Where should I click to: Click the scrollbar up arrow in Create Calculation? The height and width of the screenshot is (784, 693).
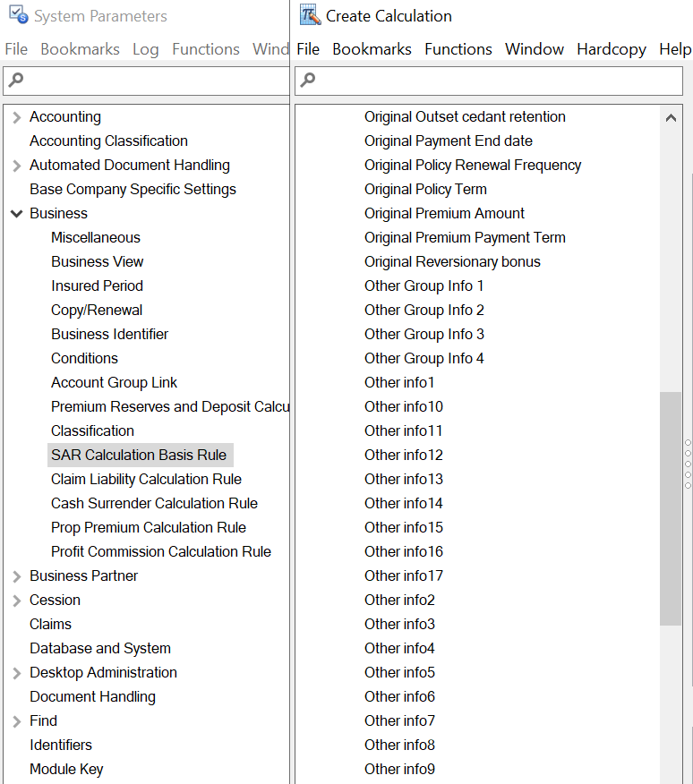[672, 116]
